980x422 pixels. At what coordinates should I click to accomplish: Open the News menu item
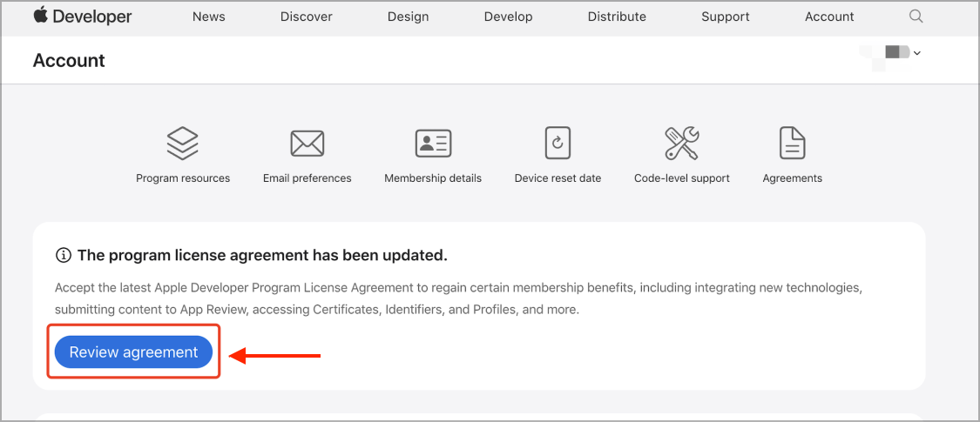(209, 17)
